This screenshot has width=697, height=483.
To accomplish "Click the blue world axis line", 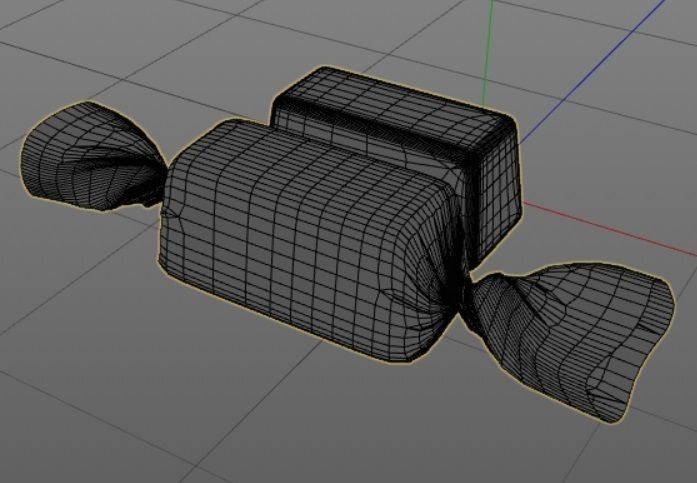I will (591, 74).
